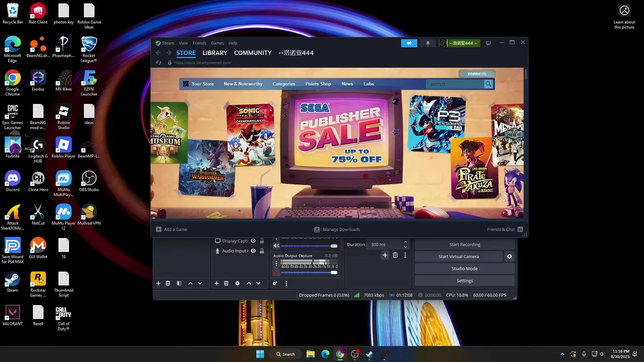Move scene up in OBS

190,284
